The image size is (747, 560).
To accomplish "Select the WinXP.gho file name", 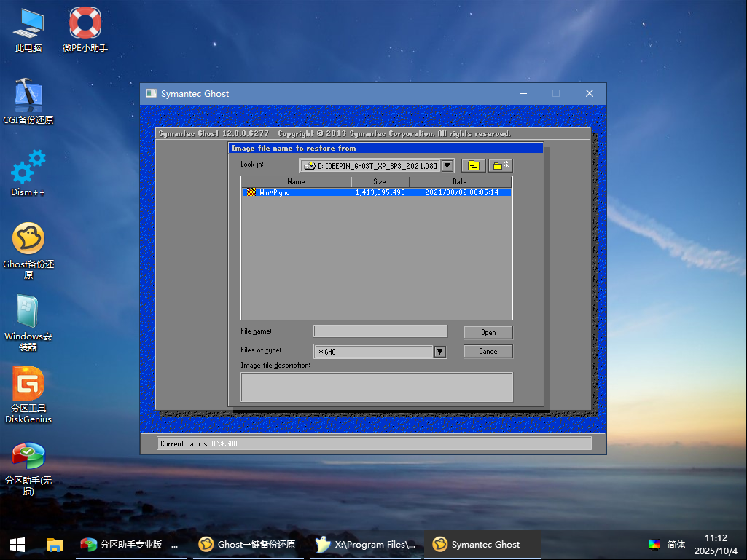I will 275,192.
